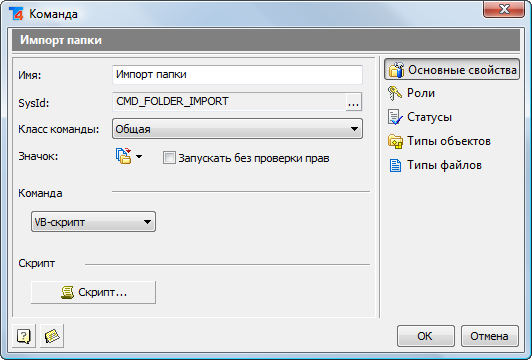
Task: Click the help question mark icon
Action: point(24,336)
